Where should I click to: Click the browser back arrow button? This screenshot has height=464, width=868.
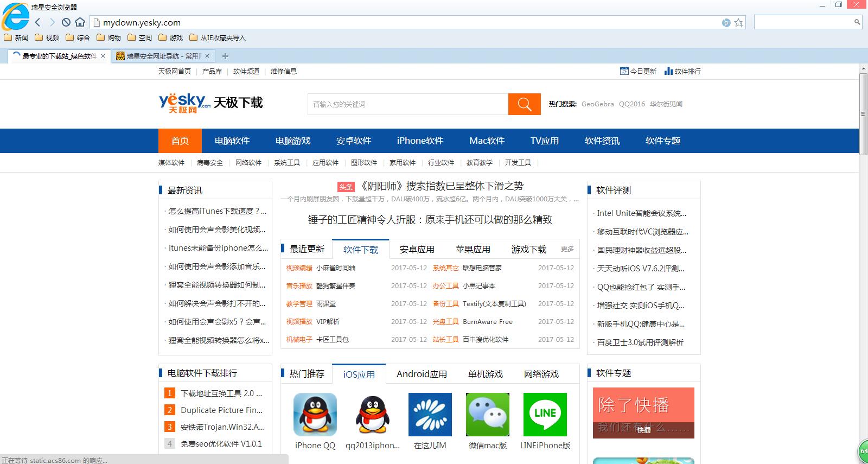[37, 22]
